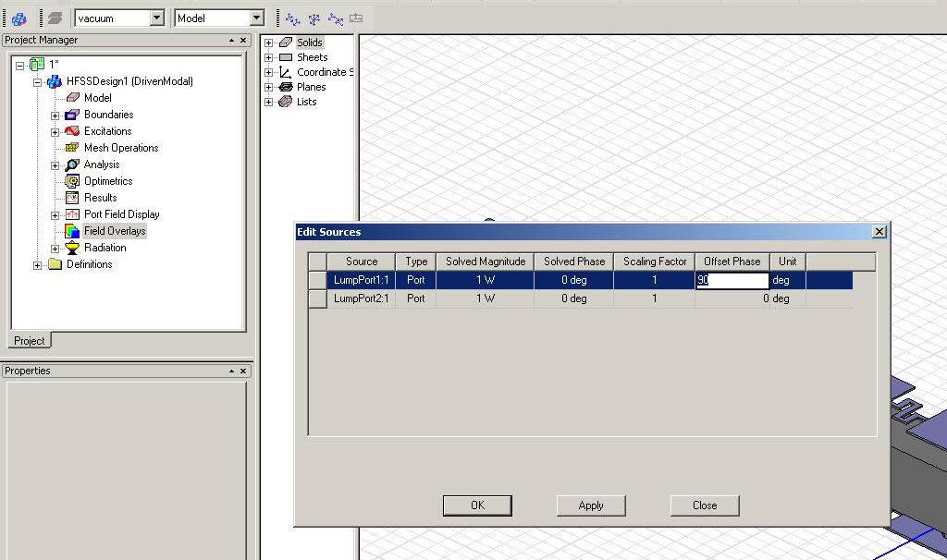Click the Mesh Operations icon
This screenshot has height=560, width=947.
click(72, 148)
